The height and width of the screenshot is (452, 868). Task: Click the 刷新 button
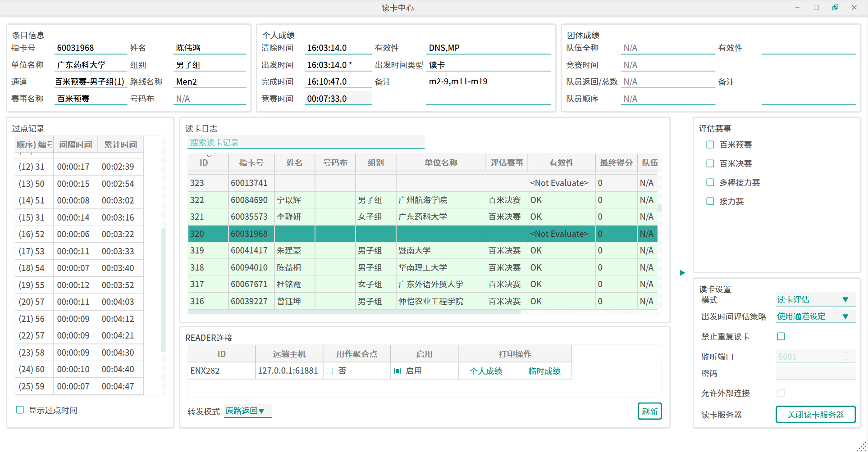click(649, 411)
